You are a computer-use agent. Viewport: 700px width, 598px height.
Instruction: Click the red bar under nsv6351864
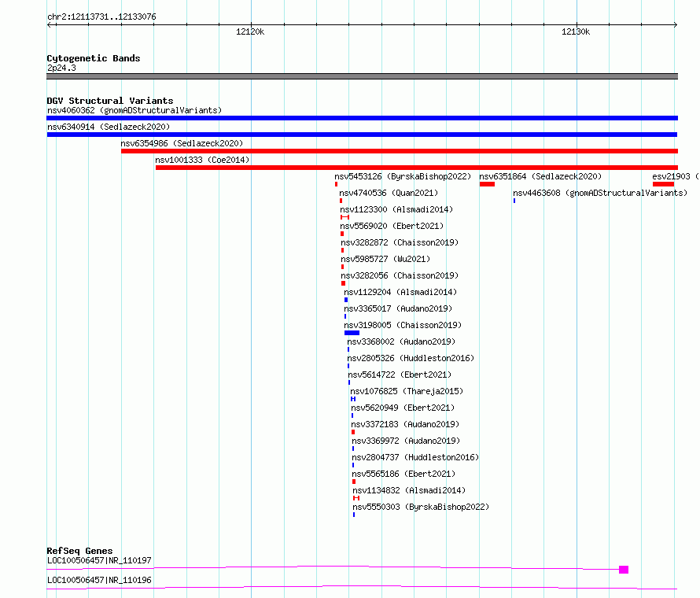(487, 184)
